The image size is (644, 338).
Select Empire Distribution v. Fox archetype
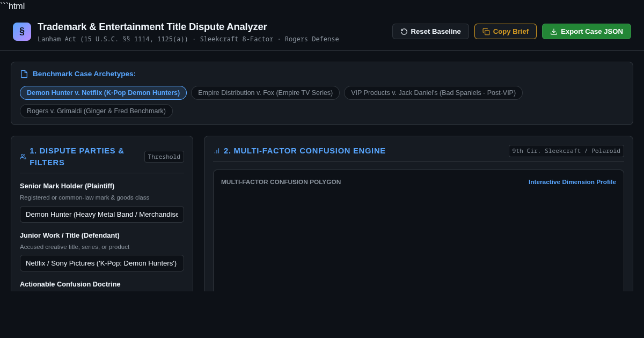coord(265,93)
